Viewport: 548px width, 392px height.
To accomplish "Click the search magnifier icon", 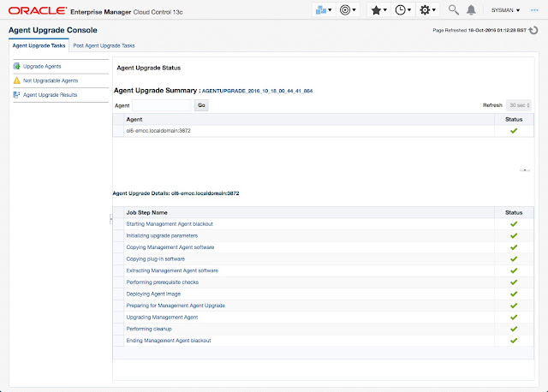I will [453, 9].
